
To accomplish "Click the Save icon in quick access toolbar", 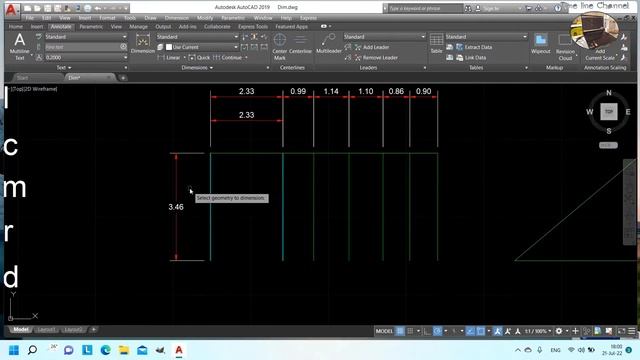I will point(47,8).
